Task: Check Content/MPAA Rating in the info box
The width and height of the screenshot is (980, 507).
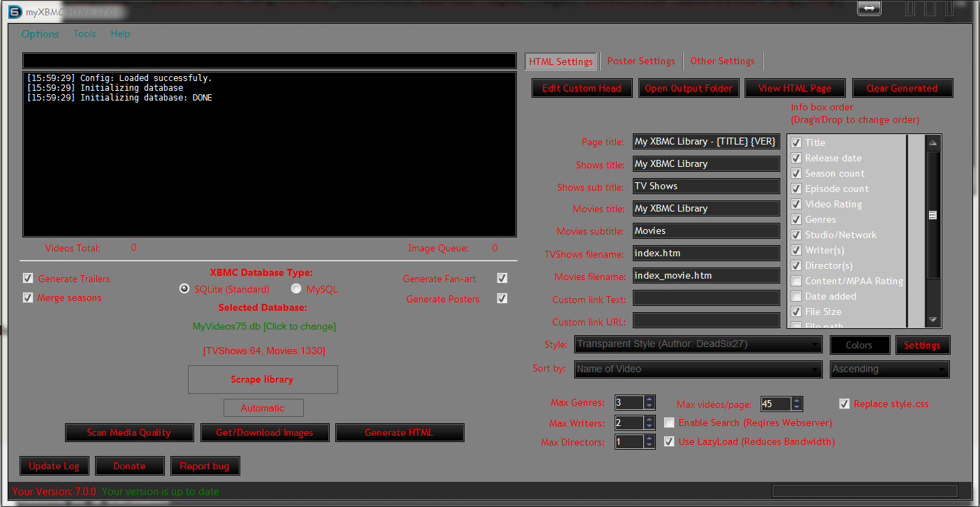Action: [796, 281]
